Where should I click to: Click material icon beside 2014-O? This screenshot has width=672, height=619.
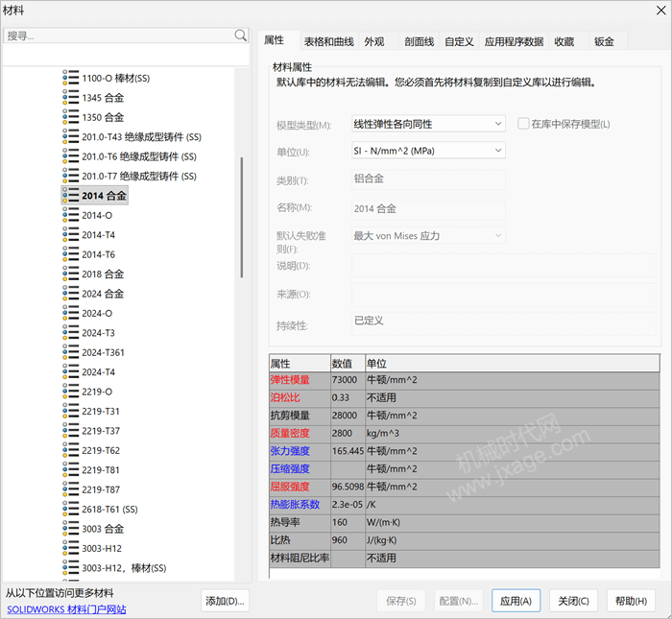pos(71,215)
